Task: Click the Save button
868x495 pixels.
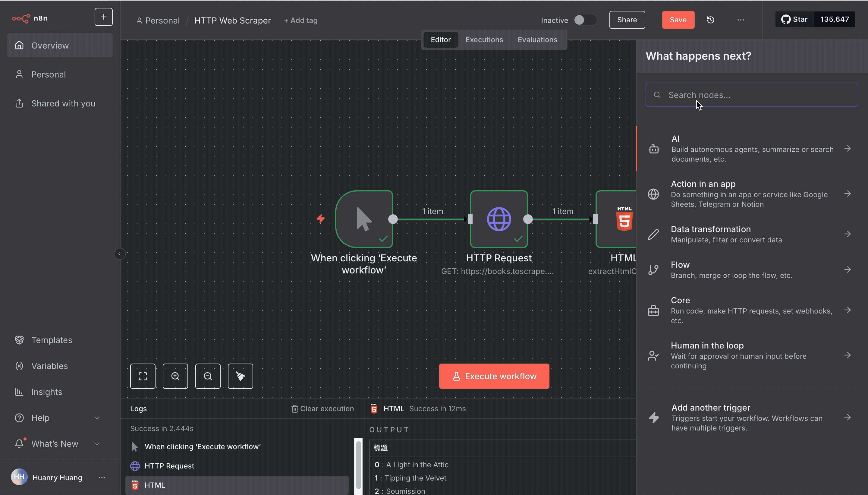Action: 678,20
